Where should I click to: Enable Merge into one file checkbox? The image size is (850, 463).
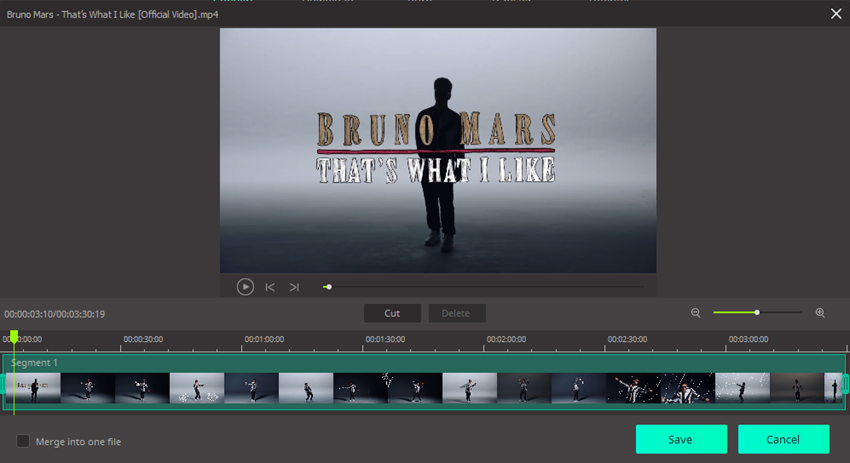coord(23,441)
